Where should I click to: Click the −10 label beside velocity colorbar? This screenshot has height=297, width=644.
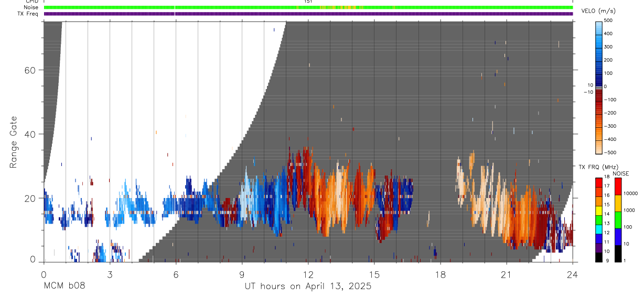(x=588, y=92)
